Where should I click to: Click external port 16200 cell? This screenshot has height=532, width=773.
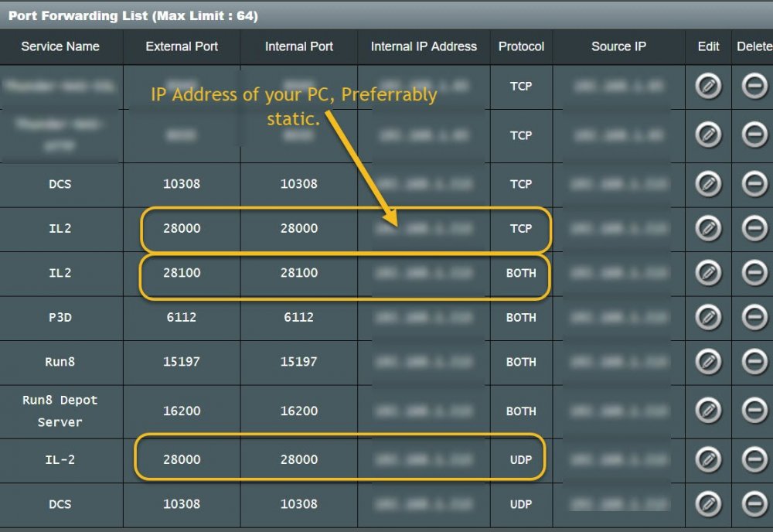[182, 411]
